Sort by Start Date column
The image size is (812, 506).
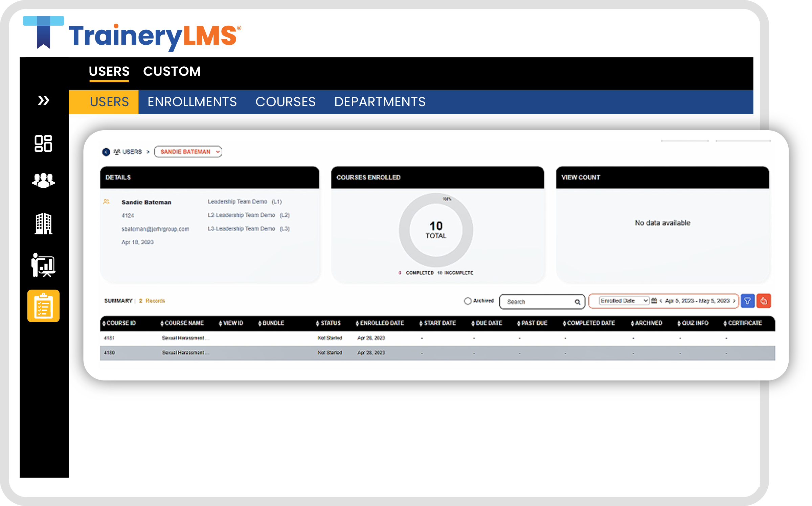[437, 323]
